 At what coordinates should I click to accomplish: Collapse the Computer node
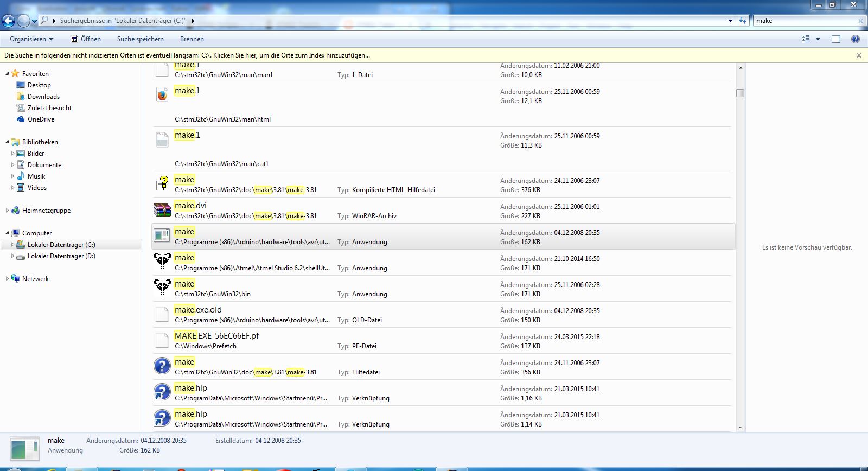click(7, 233)
